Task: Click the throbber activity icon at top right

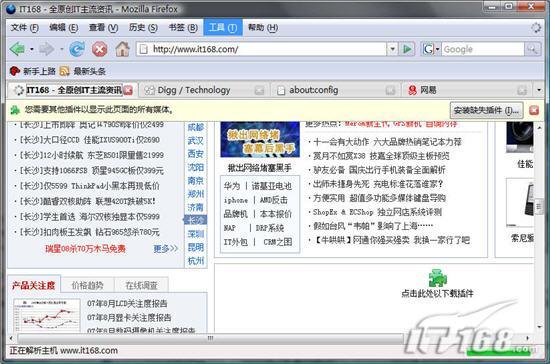Action: pos(536,28)
